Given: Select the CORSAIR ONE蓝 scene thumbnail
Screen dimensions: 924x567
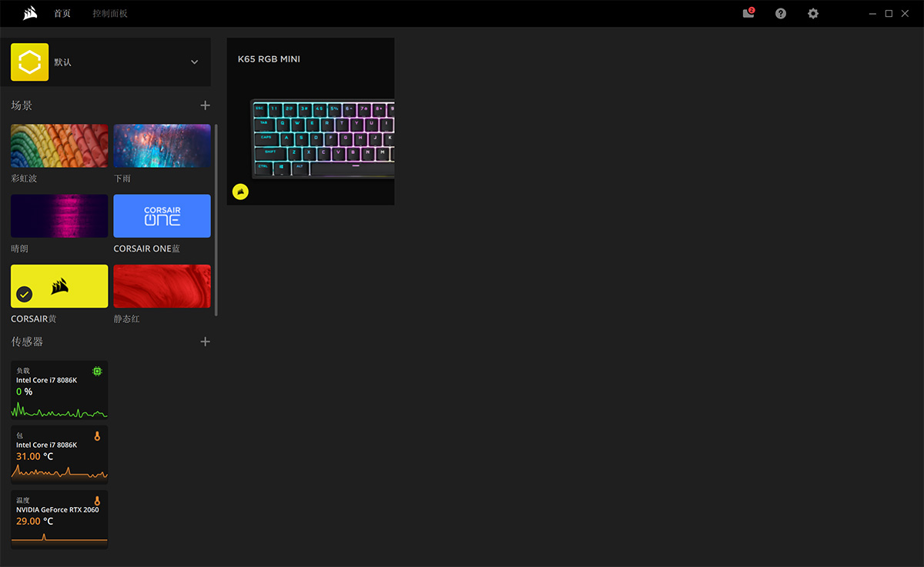Looking at the screenshot, I should (162, 216).
